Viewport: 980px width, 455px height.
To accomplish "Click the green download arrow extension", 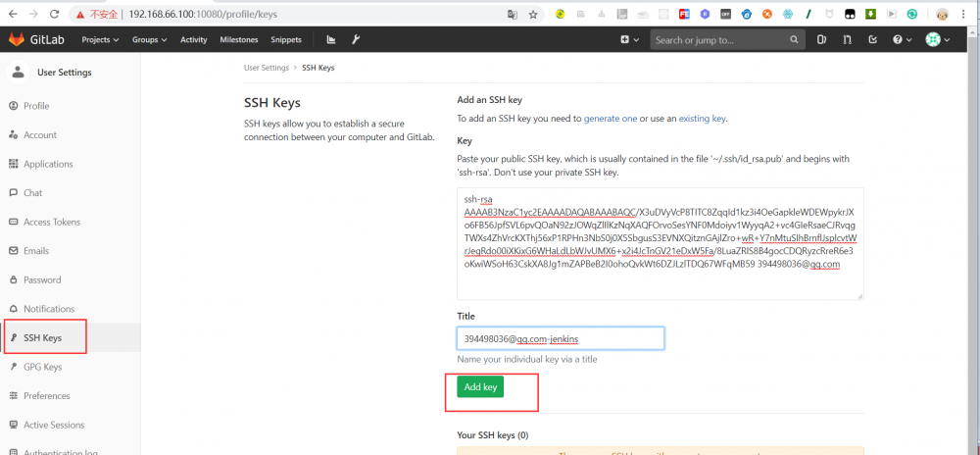I will click(870, 14).
